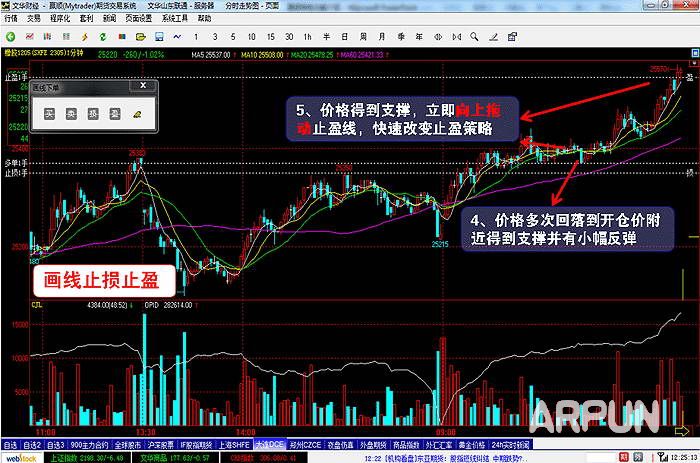700x463 pixels.
Task: Switch to the 外盘期货 tab
Action: pos(373,445)
